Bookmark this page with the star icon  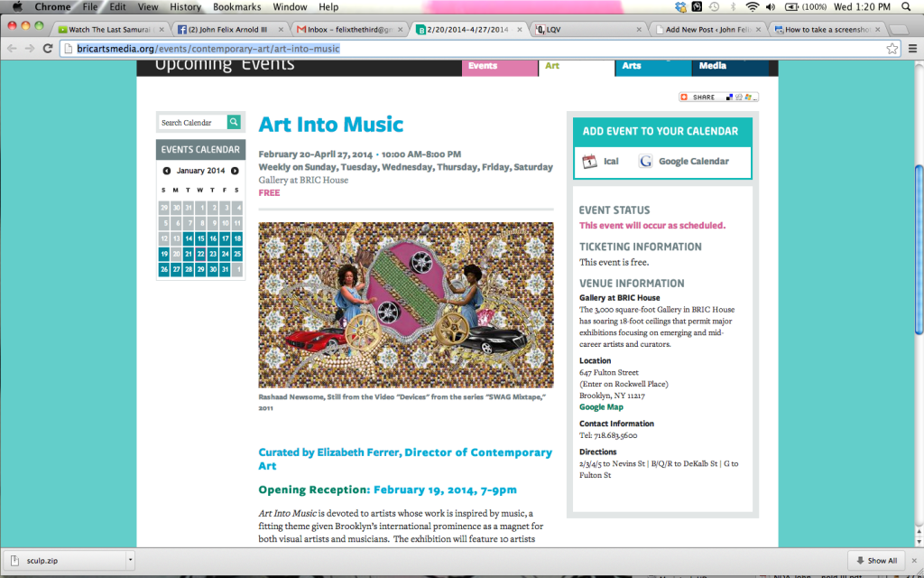[x=892, y=49]
